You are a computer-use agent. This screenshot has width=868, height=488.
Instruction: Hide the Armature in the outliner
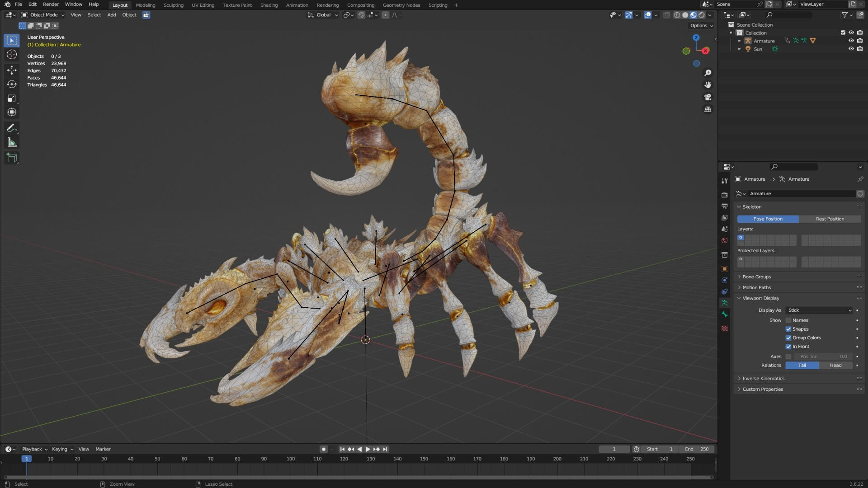pyautogui.click(x=851, y=41)
